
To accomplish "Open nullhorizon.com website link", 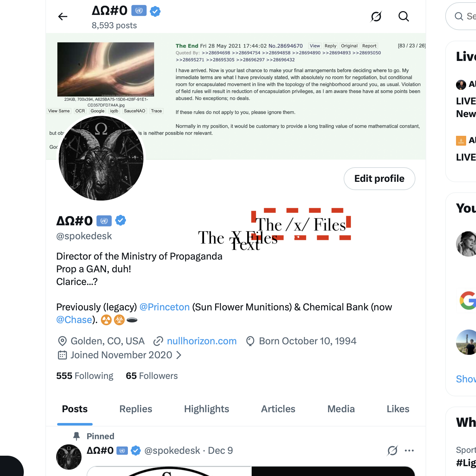I will pos(202,341).
